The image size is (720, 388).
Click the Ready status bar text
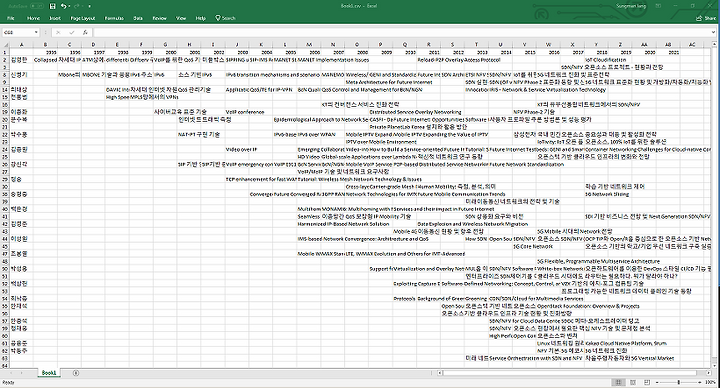pos(8,382)
